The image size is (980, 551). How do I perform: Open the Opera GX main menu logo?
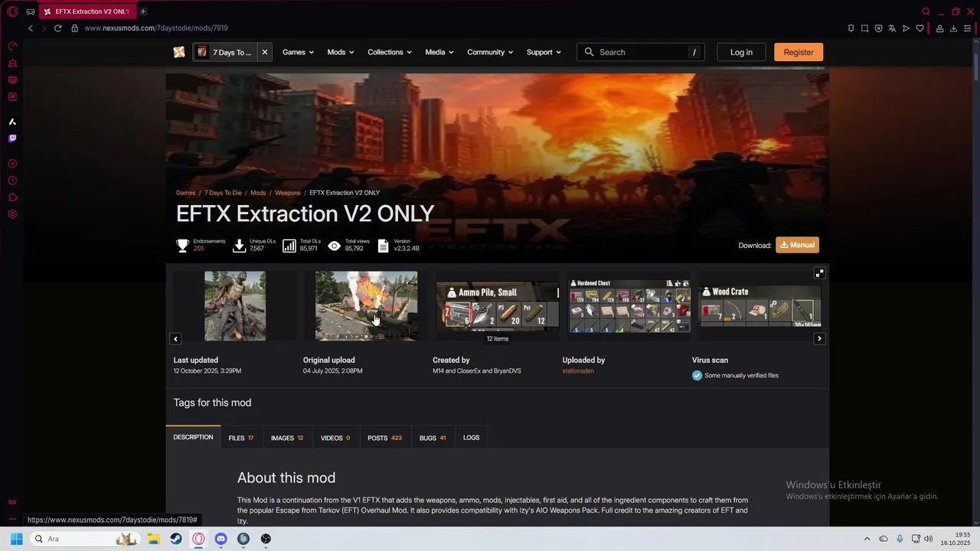[x=12, y=11]
